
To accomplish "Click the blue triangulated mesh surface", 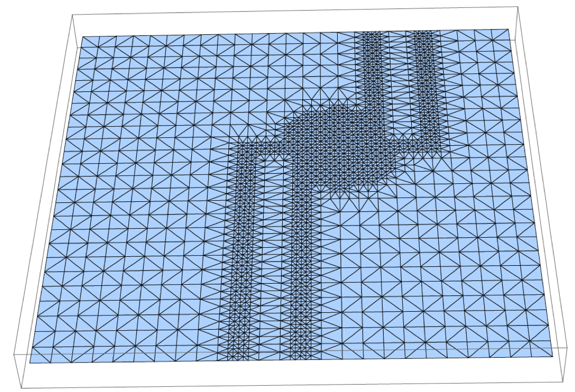I will [291, 196].
